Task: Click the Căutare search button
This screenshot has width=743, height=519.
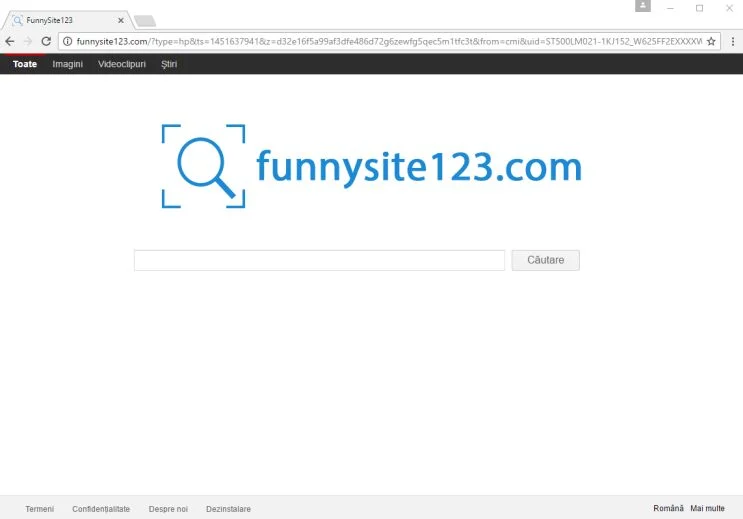Action: pos(545,260)
